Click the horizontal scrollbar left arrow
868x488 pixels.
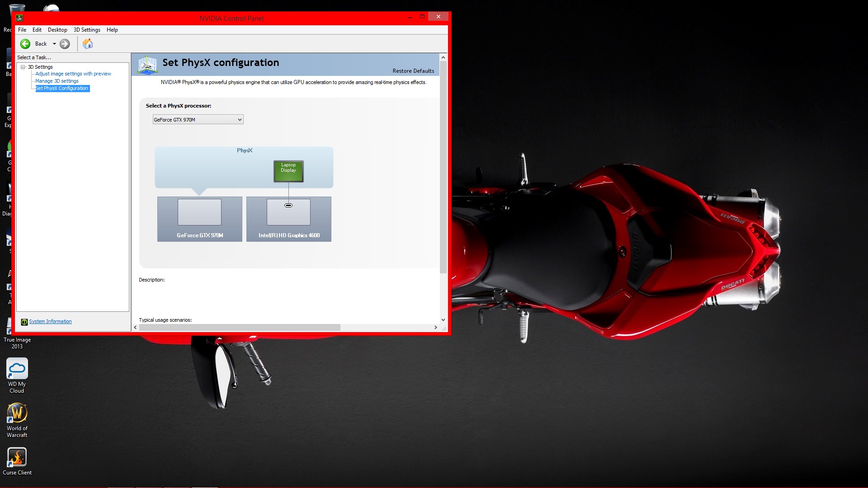[x=135, y=327]
